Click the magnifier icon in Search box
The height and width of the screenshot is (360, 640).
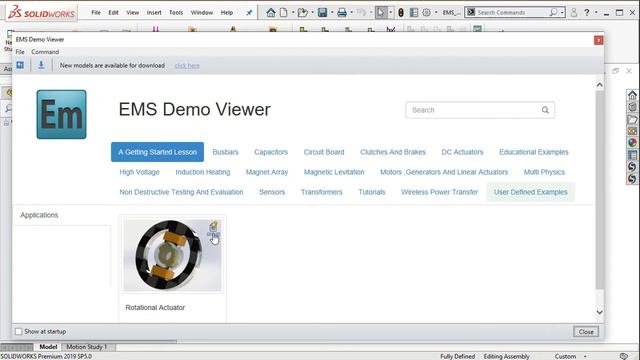pyautogui.click(x=545, y=110)
